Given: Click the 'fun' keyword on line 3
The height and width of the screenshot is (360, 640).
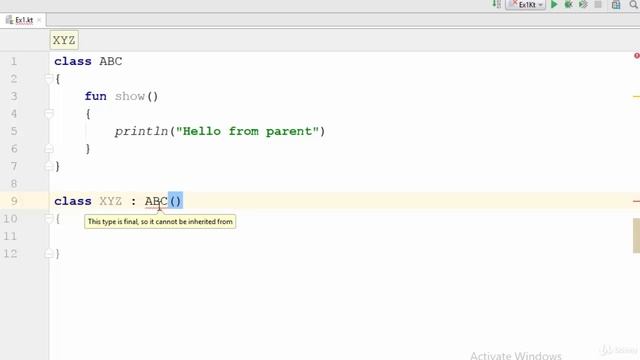Looking at the screenshot, I should 96,96.
